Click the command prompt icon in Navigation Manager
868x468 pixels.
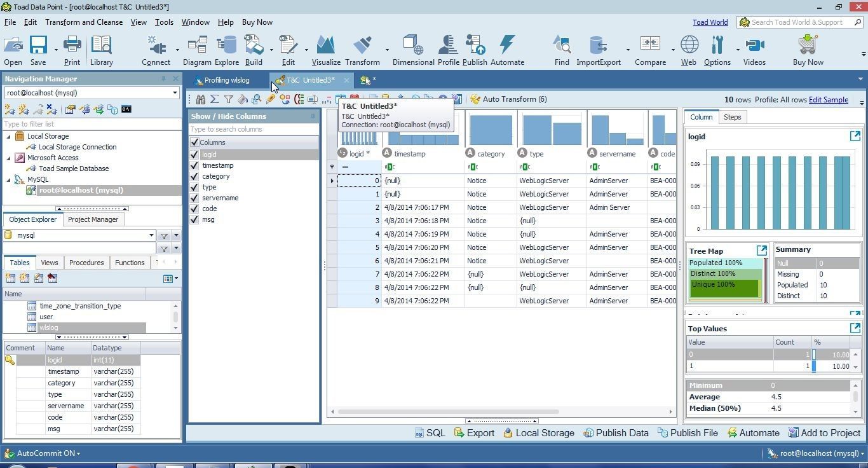pos(126,109)
